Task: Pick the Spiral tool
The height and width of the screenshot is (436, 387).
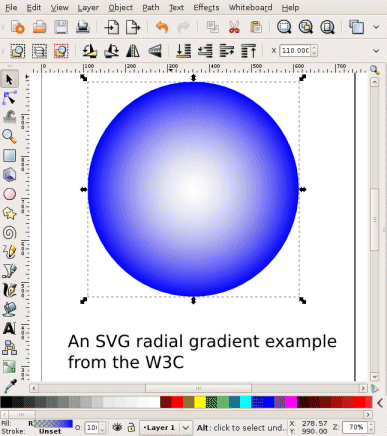Action: coord(9,232)
